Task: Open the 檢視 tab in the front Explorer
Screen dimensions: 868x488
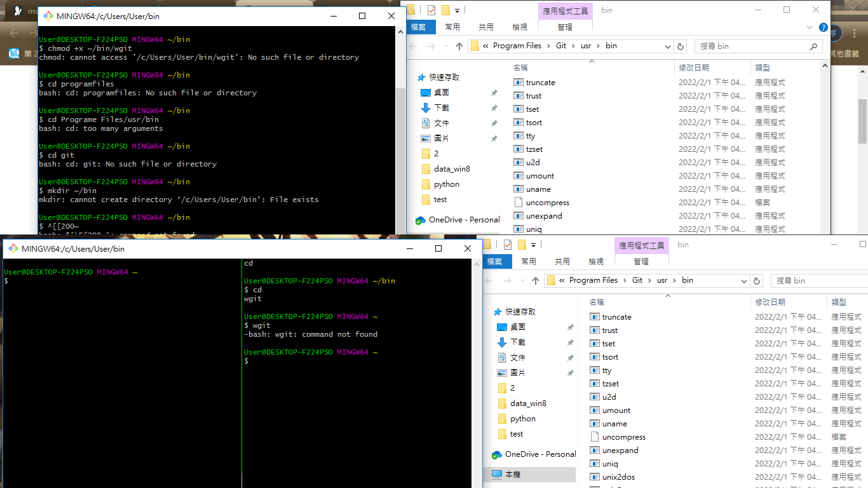Action: 596,261
